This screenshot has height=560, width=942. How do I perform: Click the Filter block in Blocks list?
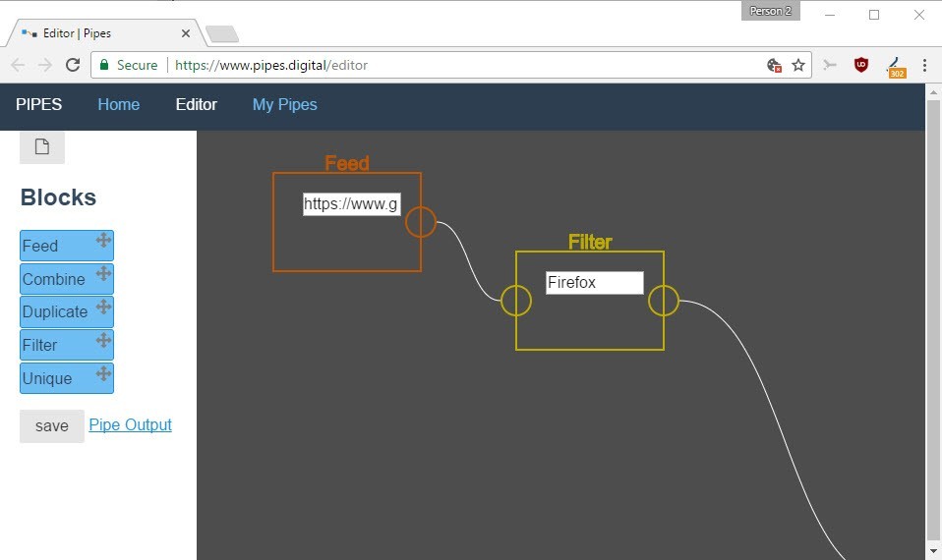click(x=67, y=345)
